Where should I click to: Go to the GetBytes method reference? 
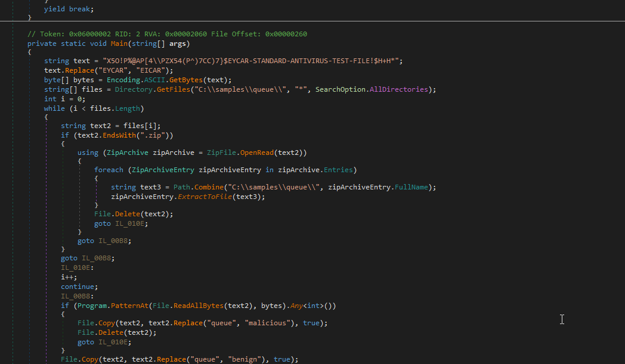point(186,80)
